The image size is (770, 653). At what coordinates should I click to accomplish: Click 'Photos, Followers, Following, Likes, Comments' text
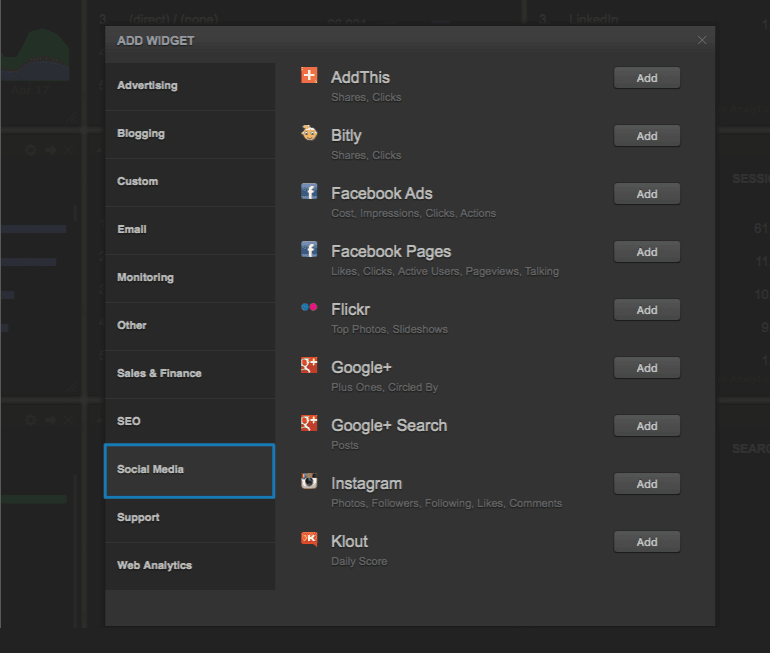pyautogui.click(x=446, y=503)
